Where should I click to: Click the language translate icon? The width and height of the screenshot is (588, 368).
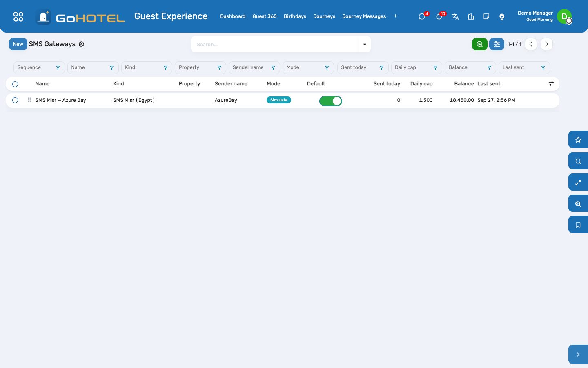tap(455, 16)
